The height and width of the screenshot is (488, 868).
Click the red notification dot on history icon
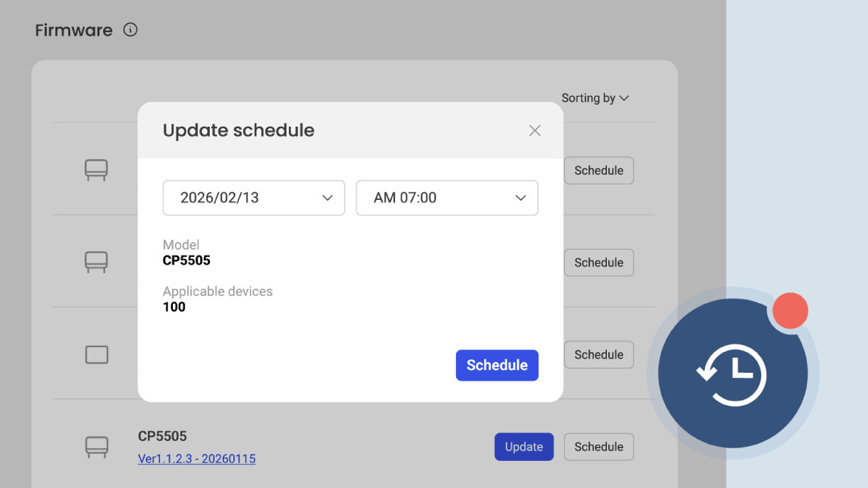pos(790,309)
